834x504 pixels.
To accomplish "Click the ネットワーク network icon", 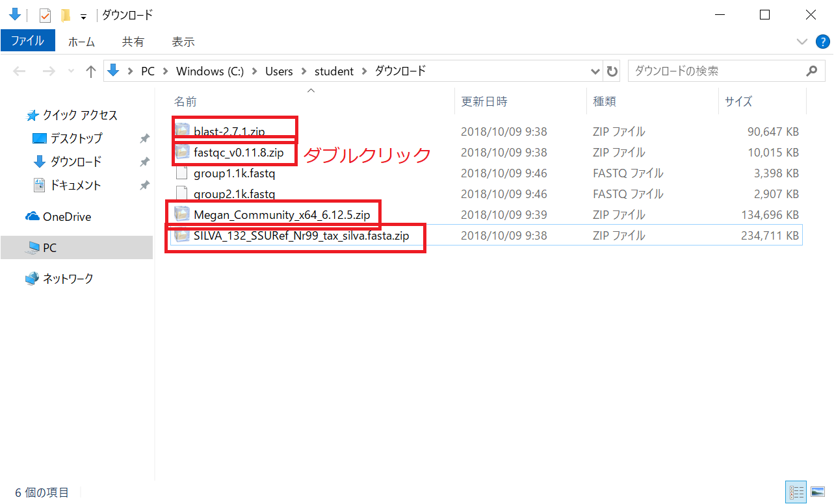I will [32, 279].
